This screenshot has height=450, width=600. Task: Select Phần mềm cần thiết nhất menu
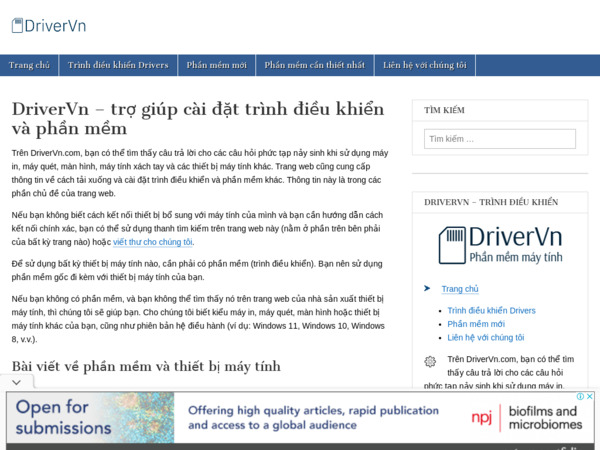[x=315, y=65]
